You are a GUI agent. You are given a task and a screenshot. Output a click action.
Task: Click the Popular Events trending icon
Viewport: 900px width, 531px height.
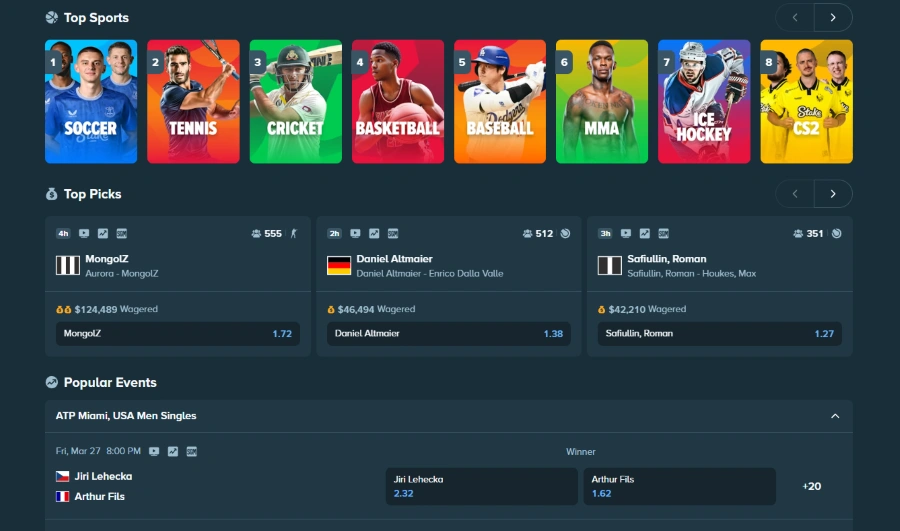52,382
